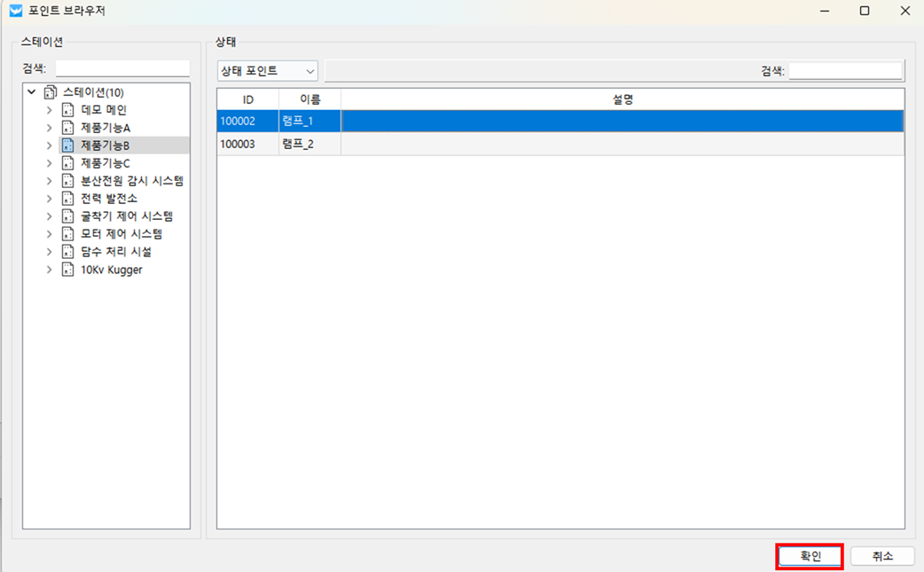Open the 상태 포인트 dropdown

click(x=267, y=71)
